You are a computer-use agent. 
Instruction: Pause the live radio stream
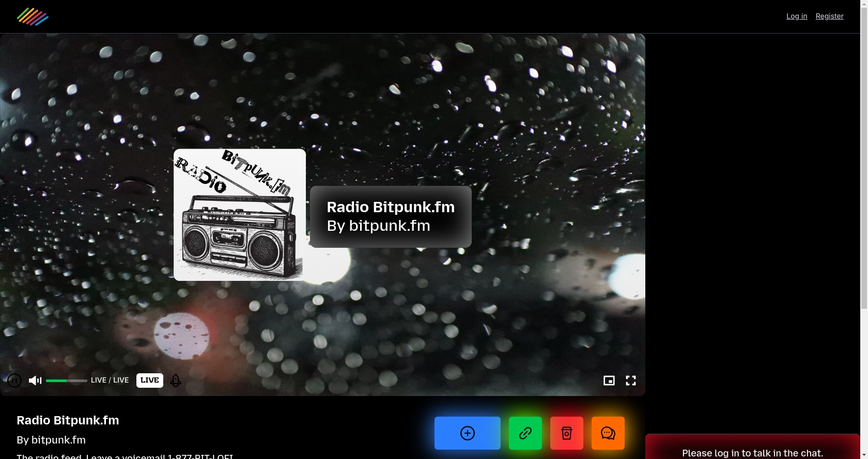[x=14, y=381]
